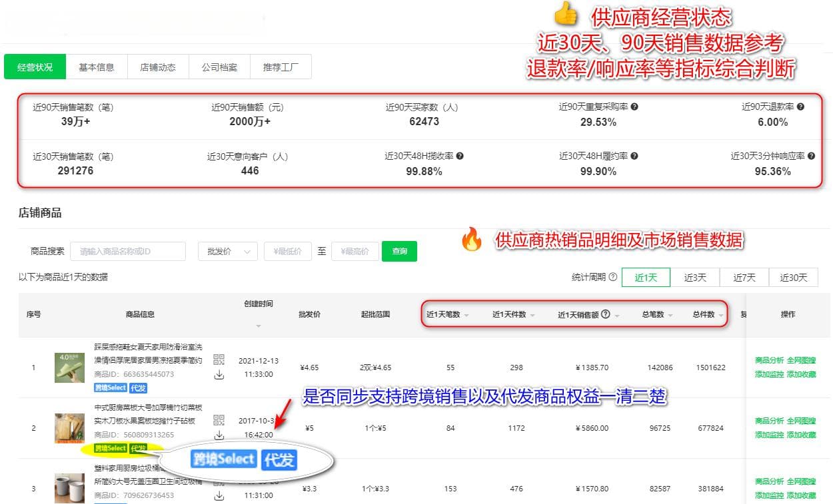The width and height of the screenshot is (833, 504).
Task: Select 近1天 statistics period
Action: pyautogui.click(x=646, y=278)
